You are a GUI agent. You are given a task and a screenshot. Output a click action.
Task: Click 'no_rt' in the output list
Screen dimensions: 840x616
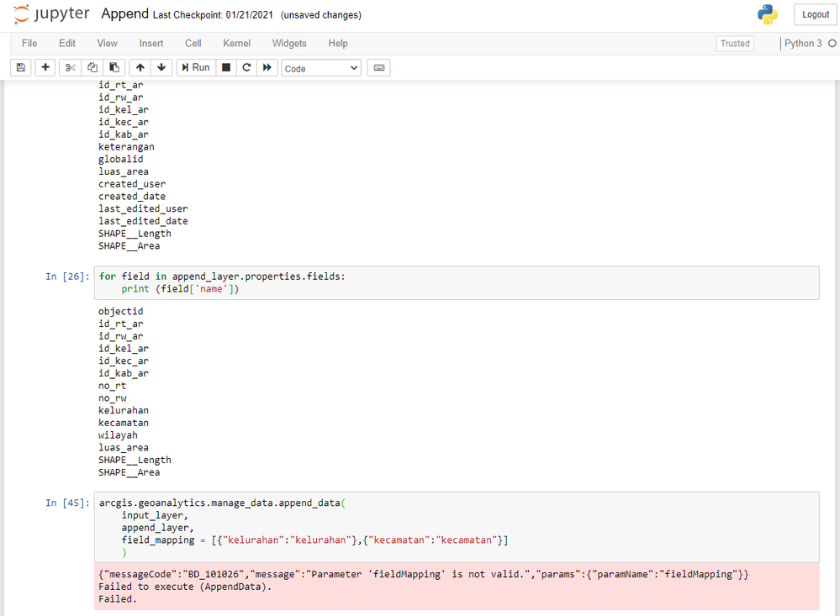112,386
